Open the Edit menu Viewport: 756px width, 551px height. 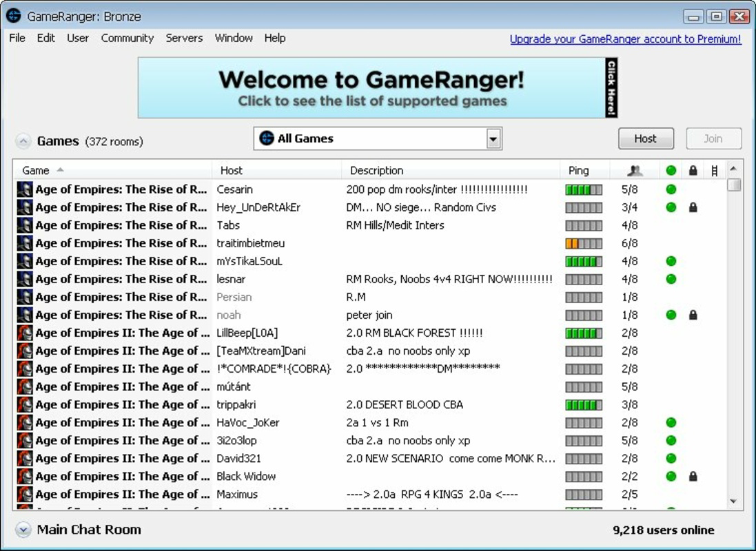coord(45,38)
